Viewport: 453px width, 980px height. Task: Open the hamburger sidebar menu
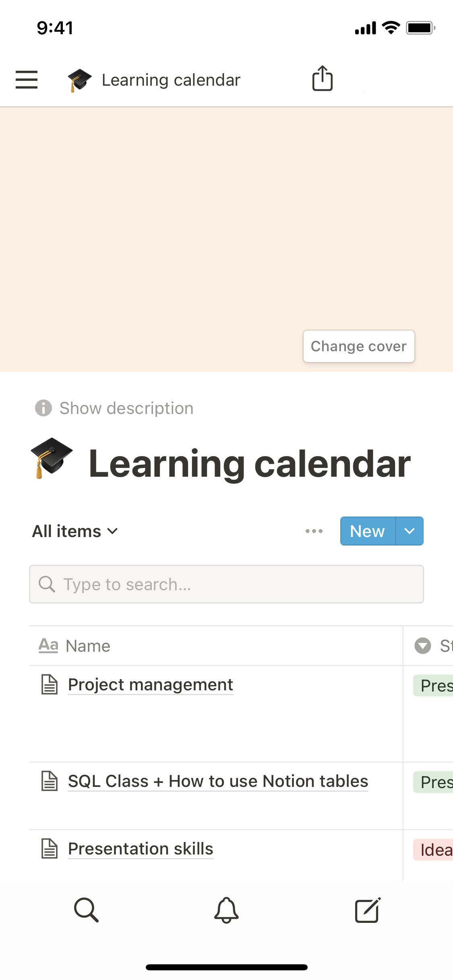27,79
